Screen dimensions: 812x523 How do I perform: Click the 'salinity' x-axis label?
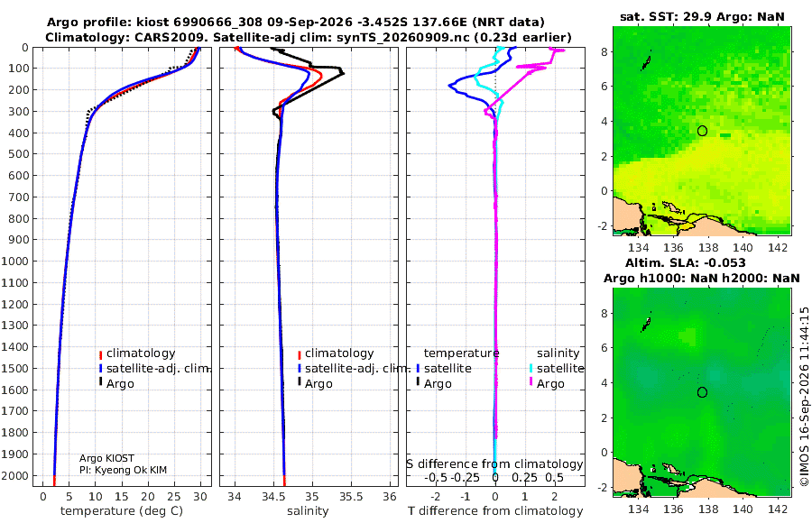pyautogui.click(x=308, y=511)
